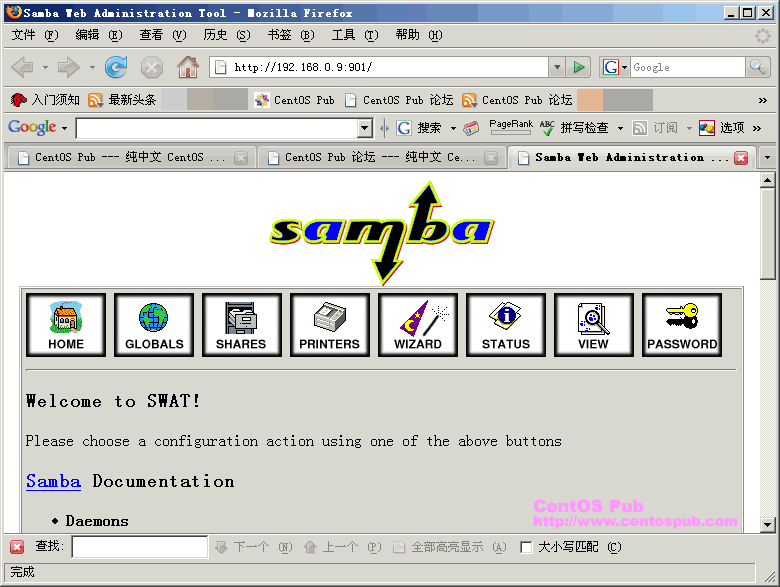
Task: Click the Google toolbar search input
Action: tap(217, 128)
